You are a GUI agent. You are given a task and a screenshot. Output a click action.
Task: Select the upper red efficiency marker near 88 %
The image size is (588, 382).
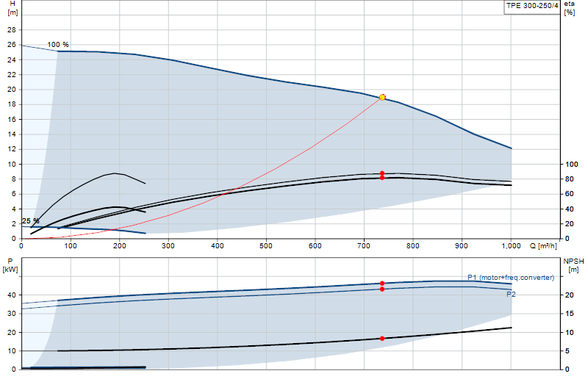tap(382, 173)
